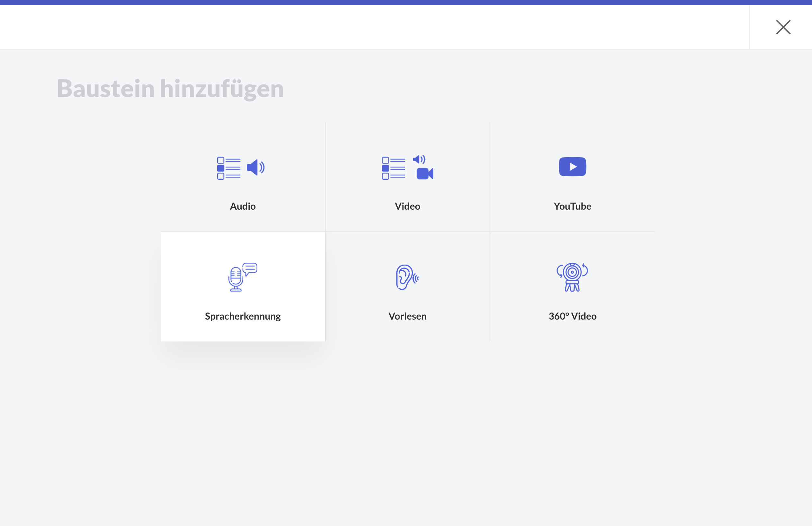This screenshot has height=526, width=812.
Task: Click the small speaker above the Video camera
Action: (419, 159)
